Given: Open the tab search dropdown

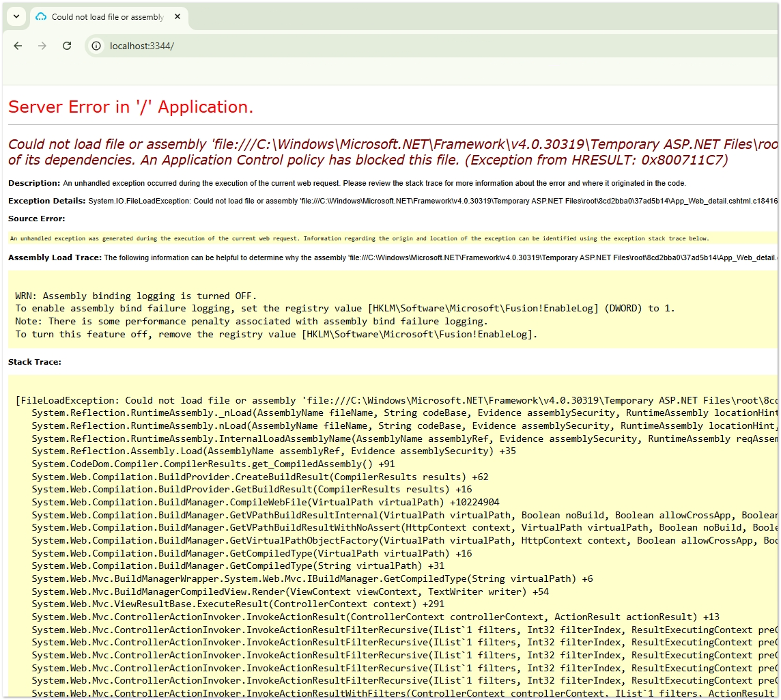Looking at the screenshot, I should (16, 16).
